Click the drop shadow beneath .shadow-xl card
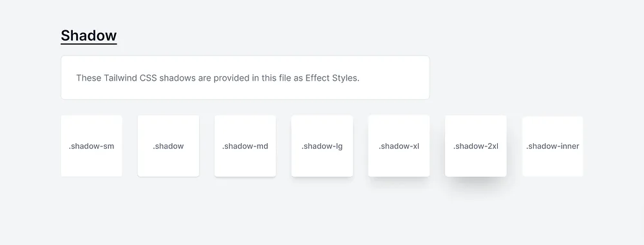The image size is (644, 245). click(x=399, y=182)
